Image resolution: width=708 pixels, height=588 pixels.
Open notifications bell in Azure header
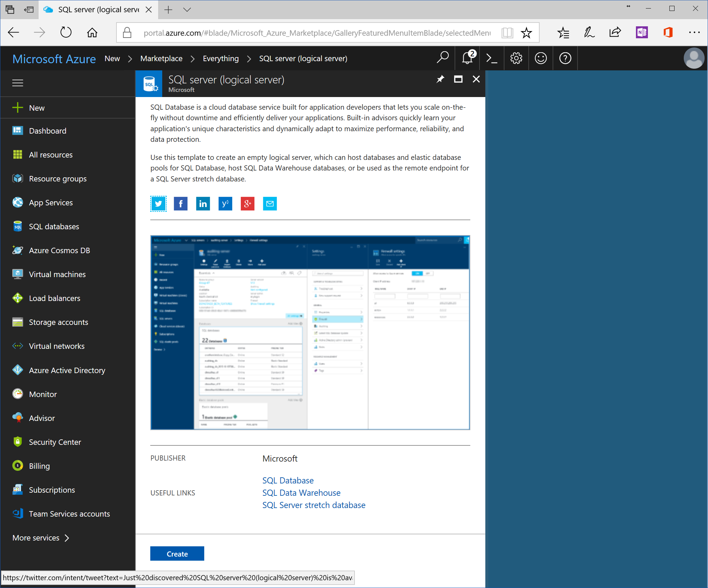coord(467,58)
